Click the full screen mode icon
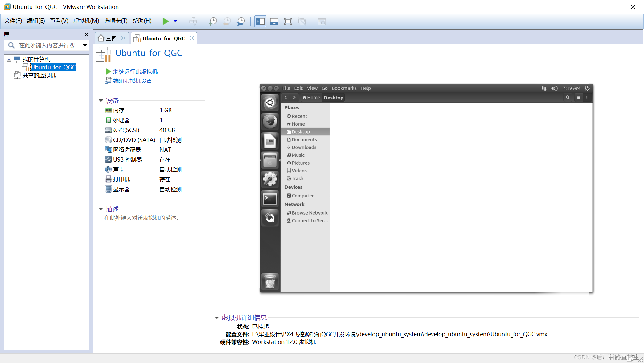Screen dimensions: 644x363 pyautogui.click(x=288, y=21)
